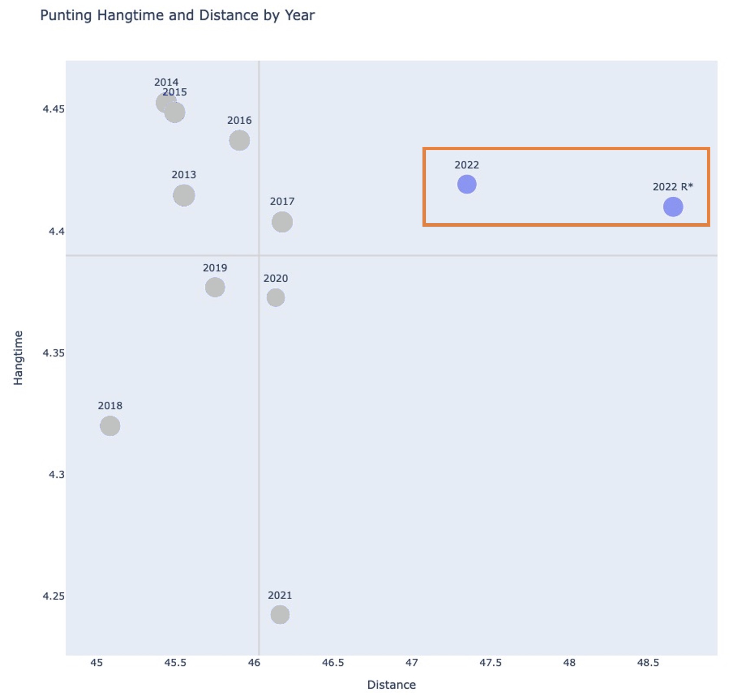Select the 2016 scatter point

pos(239,140)
